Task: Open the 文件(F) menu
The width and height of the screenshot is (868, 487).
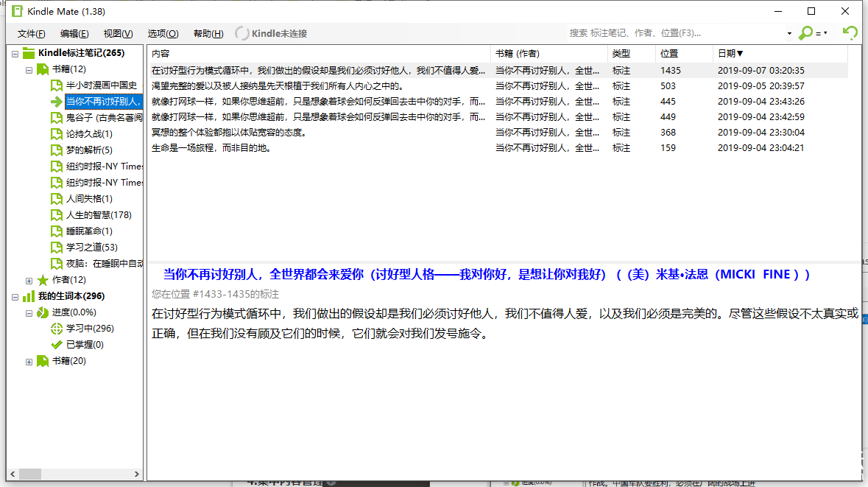Action: click(31, 34)
